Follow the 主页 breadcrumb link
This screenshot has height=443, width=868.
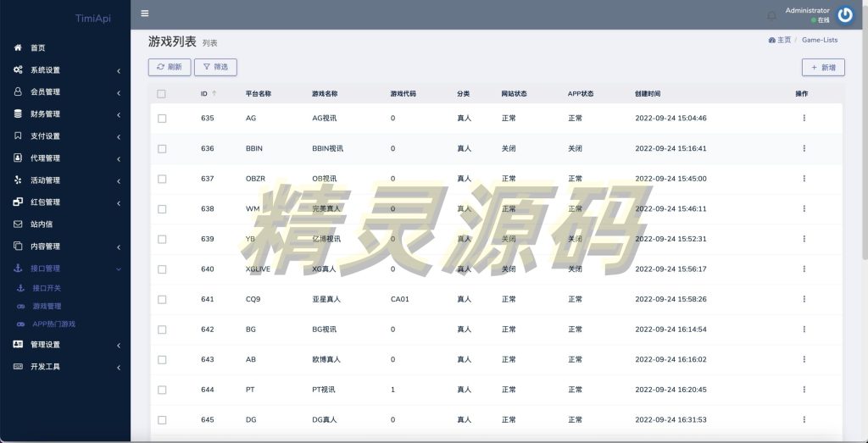[x=780, y=40]
